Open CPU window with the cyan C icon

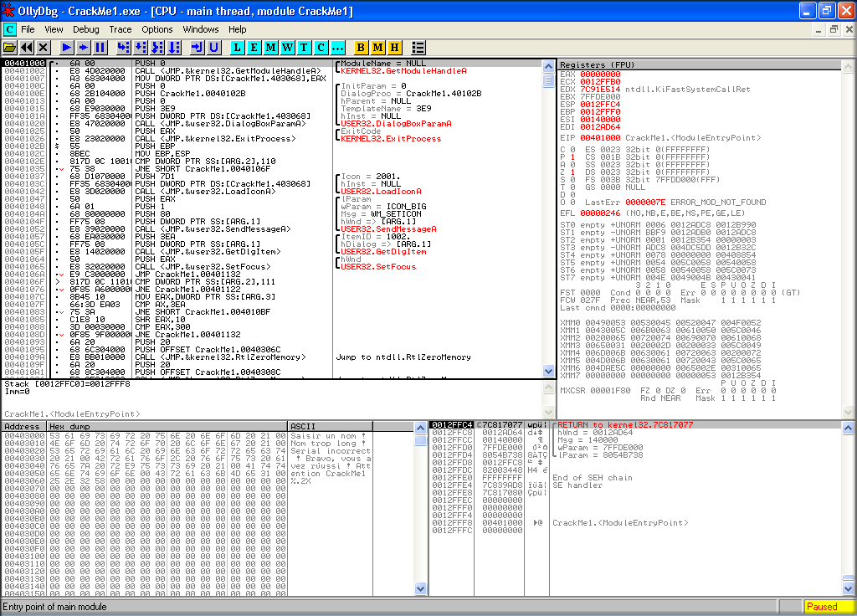coord(321,48)
